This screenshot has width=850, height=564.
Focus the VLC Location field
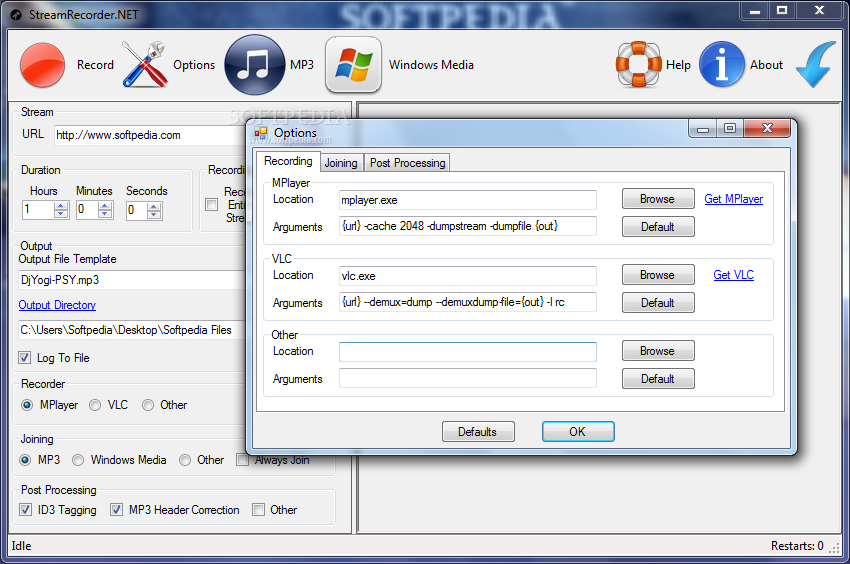click(x=468, y=275)
